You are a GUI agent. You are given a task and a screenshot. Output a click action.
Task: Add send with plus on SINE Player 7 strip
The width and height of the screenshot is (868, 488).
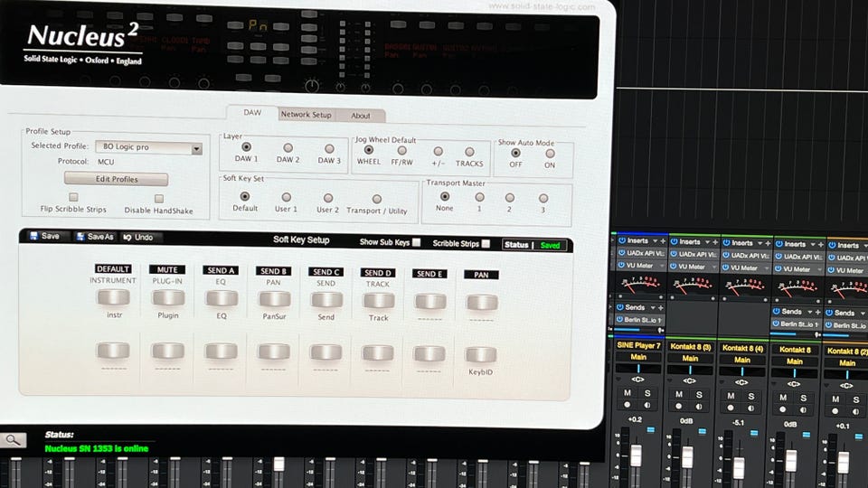click(660, 307)
